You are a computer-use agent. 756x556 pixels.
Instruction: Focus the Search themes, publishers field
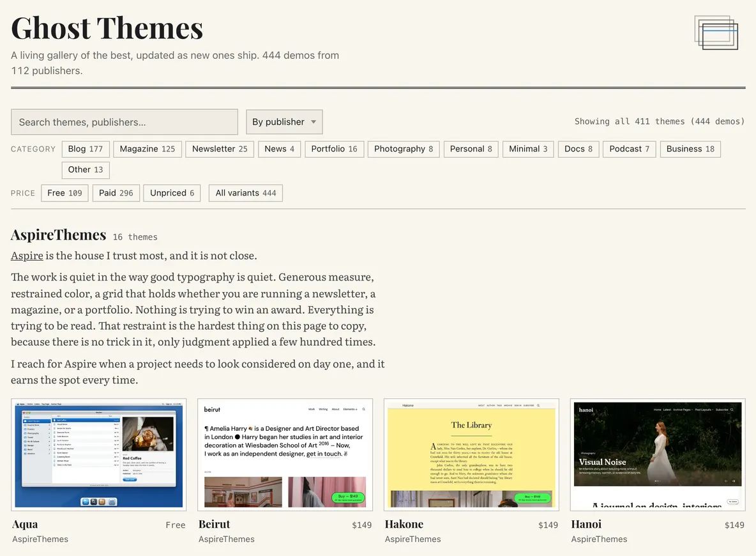125,122
